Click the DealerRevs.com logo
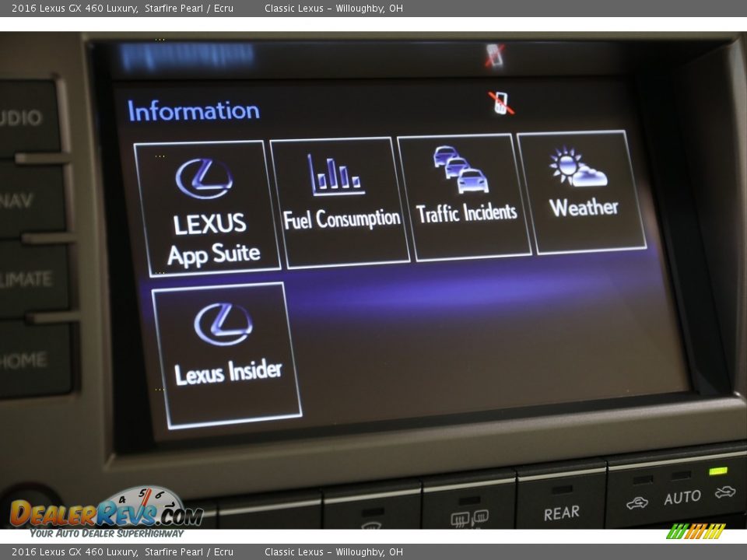Screen dimensions: 747x560 (107, 513)
